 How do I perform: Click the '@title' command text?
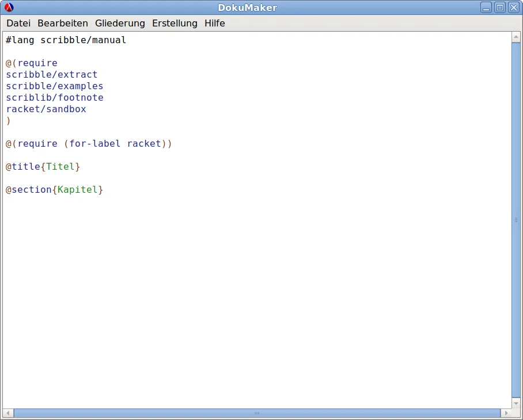(23, 166)
